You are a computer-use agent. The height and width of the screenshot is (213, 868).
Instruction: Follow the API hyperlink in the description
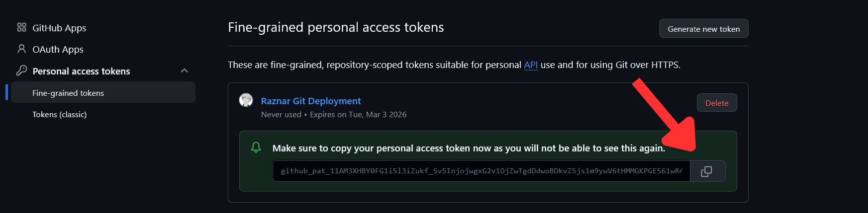[x=531, y=65]
